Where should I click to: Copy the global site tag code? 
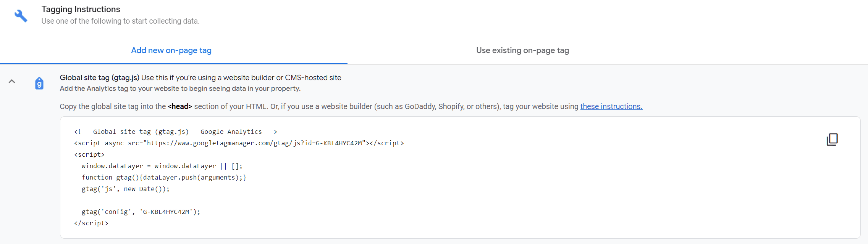[832, 140]
